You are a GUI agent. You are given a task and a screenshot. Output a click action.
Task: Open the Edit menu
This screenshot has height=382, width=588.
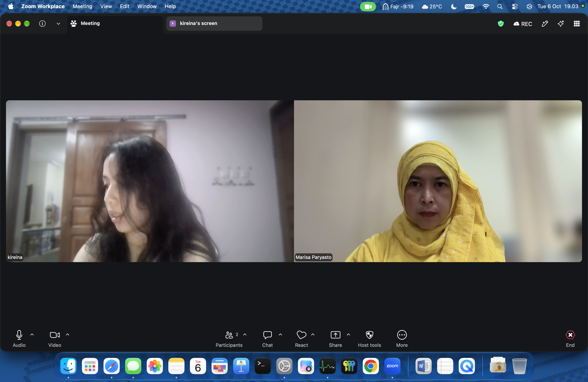click(x=125, y=6)
